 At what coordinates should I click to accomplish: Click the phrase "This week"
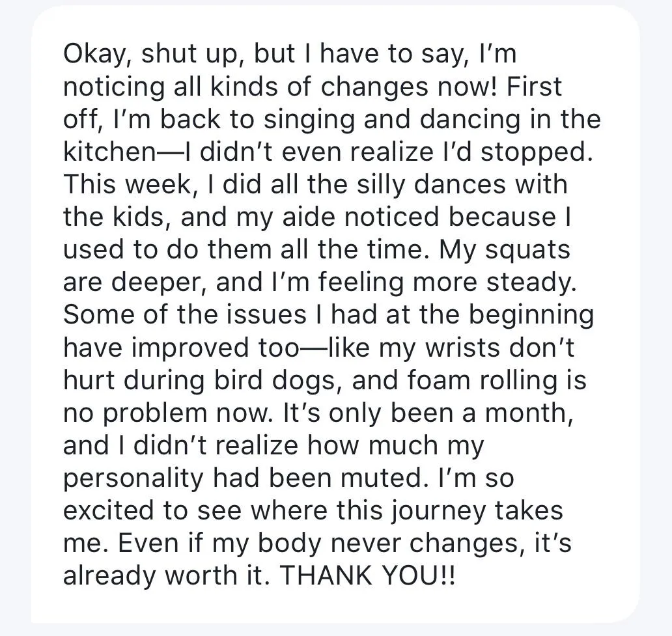tap(126, 185)
